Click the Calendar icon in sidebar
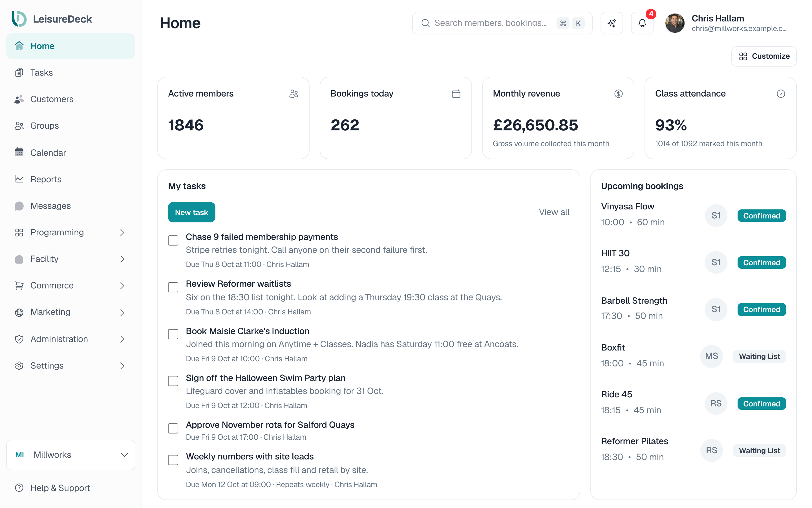The width and height of the screenshot is (812, 508). click(x=19, y=152)
